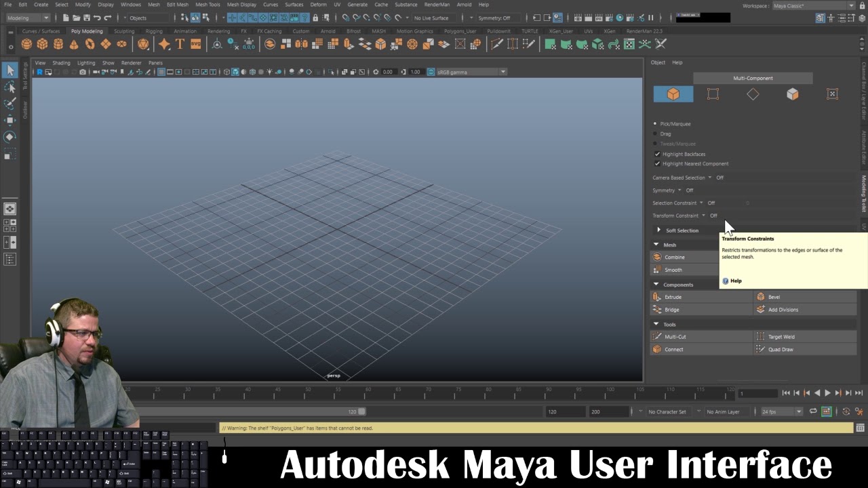This screenshot has width=868, height=488.
Task: Collapse the Components section
Action: [x=656, y=285]
